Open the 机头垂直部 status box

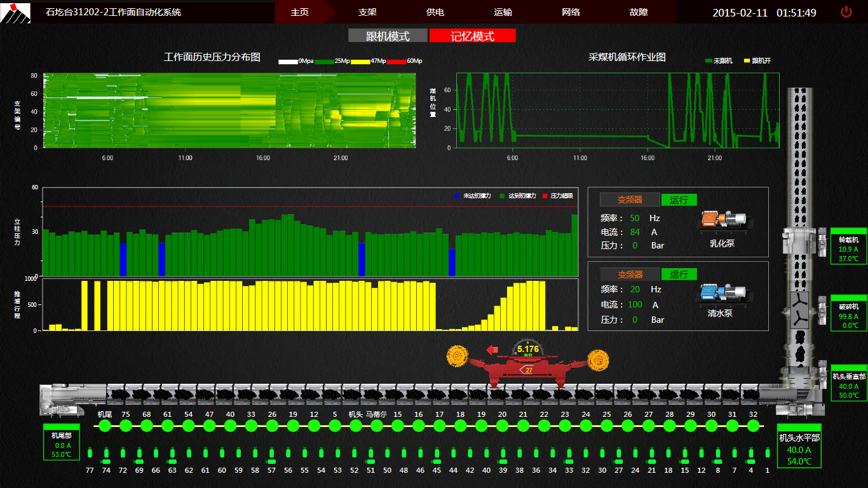click(848, 383)
